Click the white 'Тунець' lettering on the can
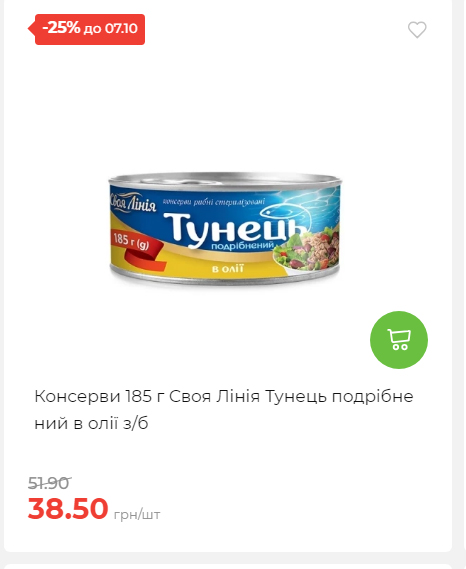The image size is (466, 569). pos(234,230)
